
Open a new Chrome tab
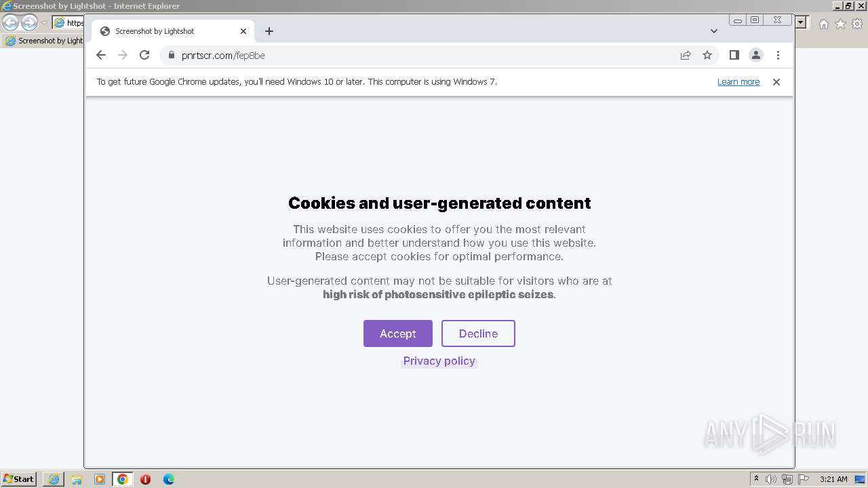(x=269, y=31)
